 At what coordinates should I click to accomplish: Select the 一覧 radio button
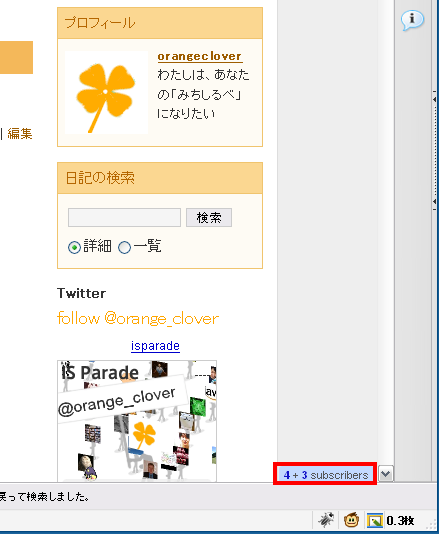(x=124, y=247)
